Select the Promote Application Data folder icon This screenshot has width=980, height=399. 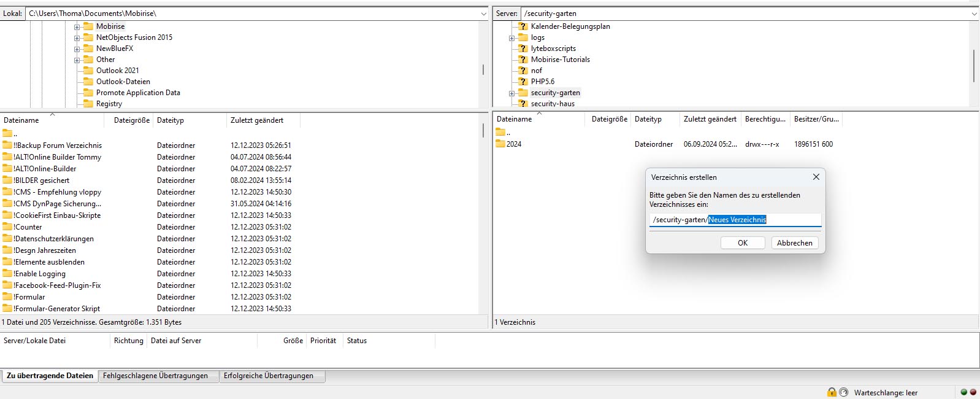point(88,93)
